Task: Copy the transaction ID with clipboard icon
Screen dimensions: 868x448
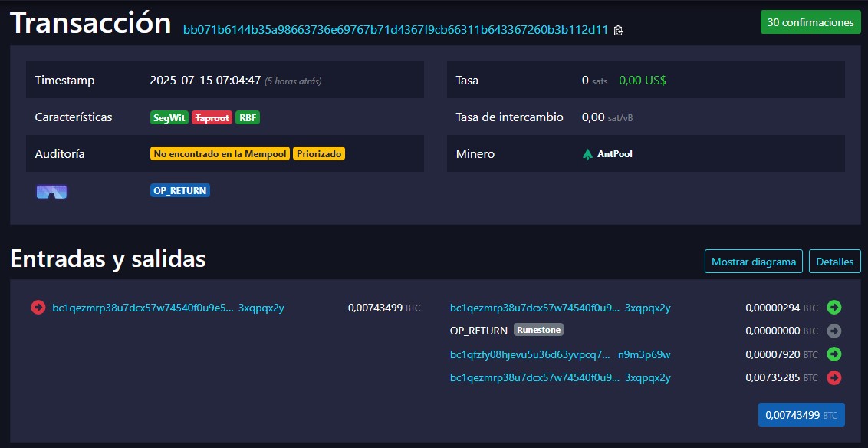Action: point(619,31)
